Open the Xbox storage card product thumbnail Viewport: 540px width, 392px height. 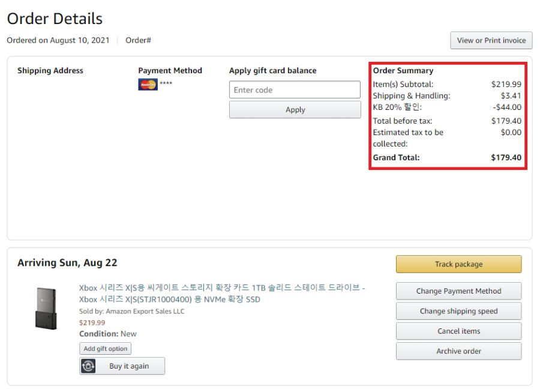pyautogui.click(x=46, y=309)
